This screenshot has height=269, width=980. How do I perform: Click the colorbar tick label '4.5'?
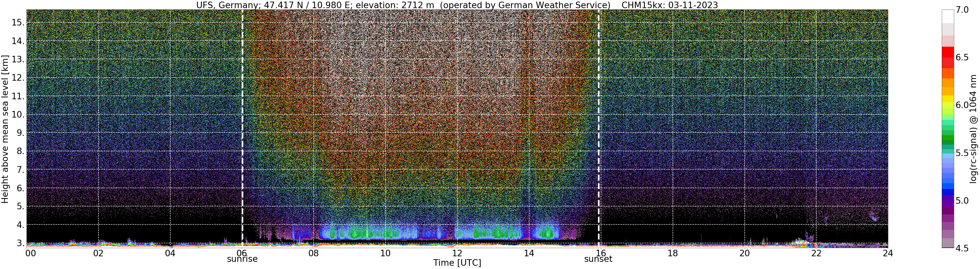pyautogui.click(x=962, y=248)
